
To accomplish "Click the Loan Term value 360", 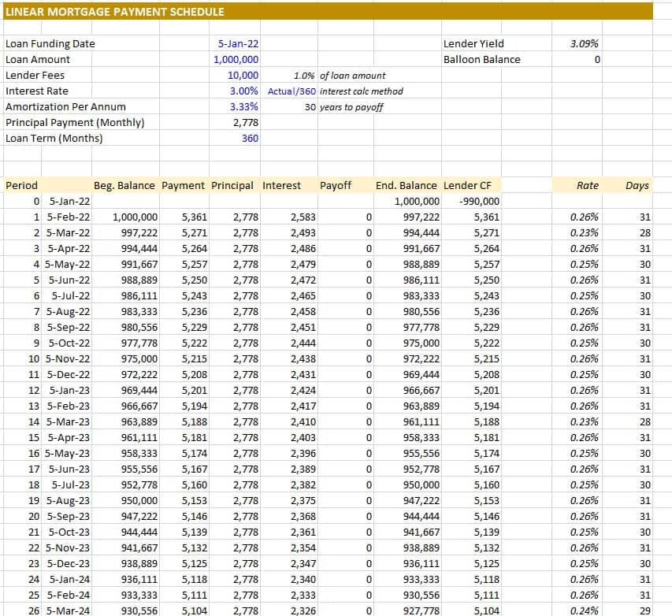I will [250, 139].
